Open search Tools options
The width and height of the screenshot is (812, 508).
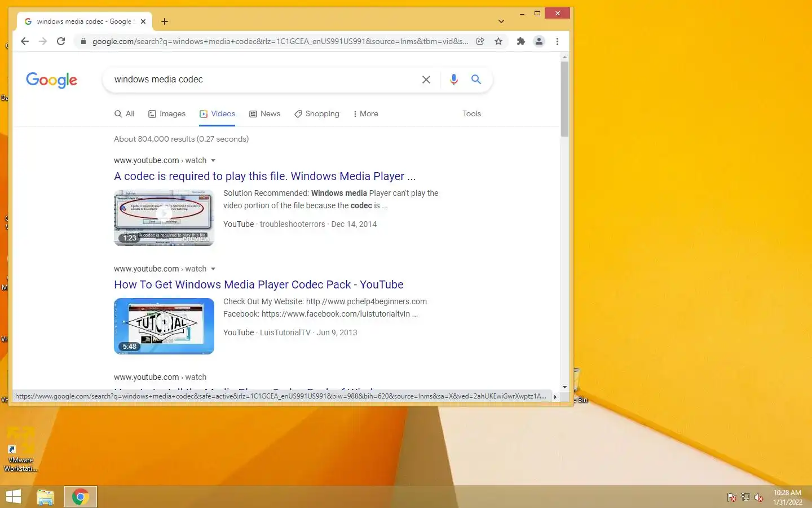tap(471, 113)
